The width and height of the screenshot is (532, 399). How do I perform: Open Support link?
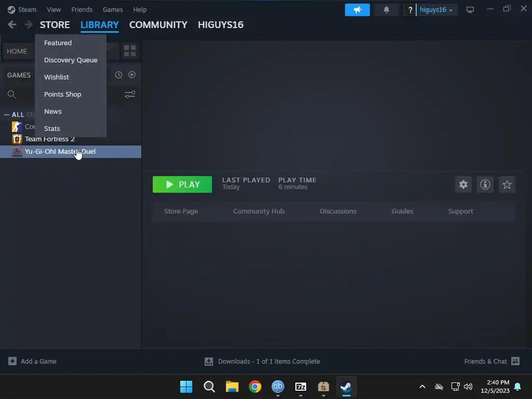pyautogui.click(x=460, y=211)
